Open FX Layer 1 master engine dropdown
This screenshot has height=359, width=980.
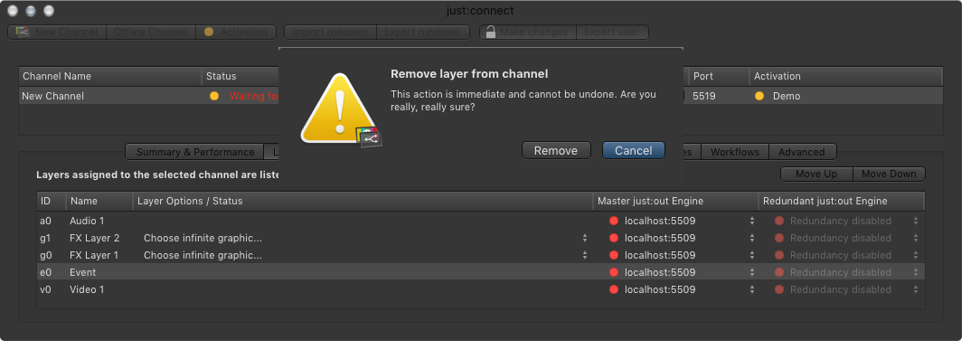pyautogui.click(x=752, y=255)
